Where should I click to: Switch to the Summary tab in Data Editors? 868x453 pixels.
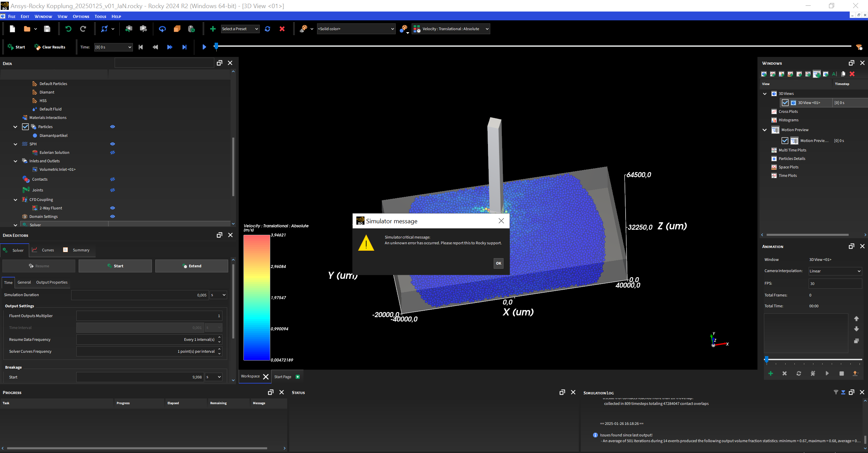(77, 250)
